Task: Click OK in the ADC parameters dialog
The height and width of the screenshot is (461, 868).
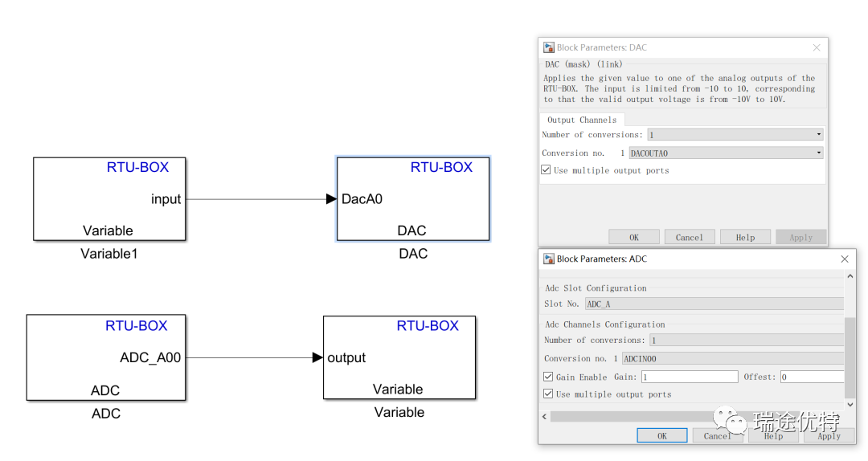Action: coord(662,435)
